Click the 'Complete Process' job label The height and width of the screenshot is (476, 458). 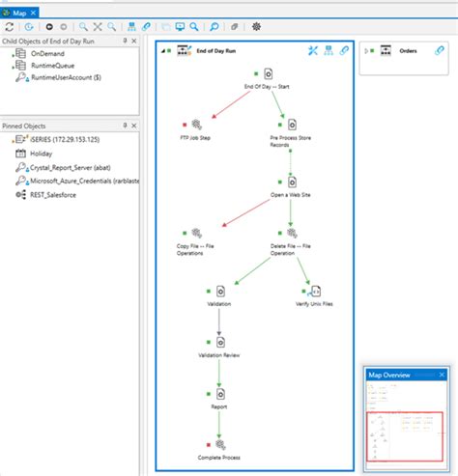219,458
